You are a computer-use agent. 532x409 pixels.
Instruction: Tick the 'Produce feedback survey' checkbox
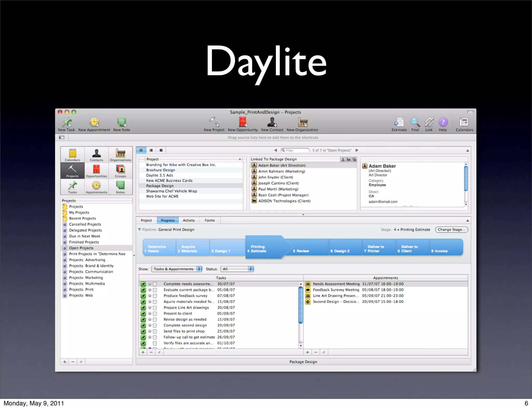pos(155,296)
